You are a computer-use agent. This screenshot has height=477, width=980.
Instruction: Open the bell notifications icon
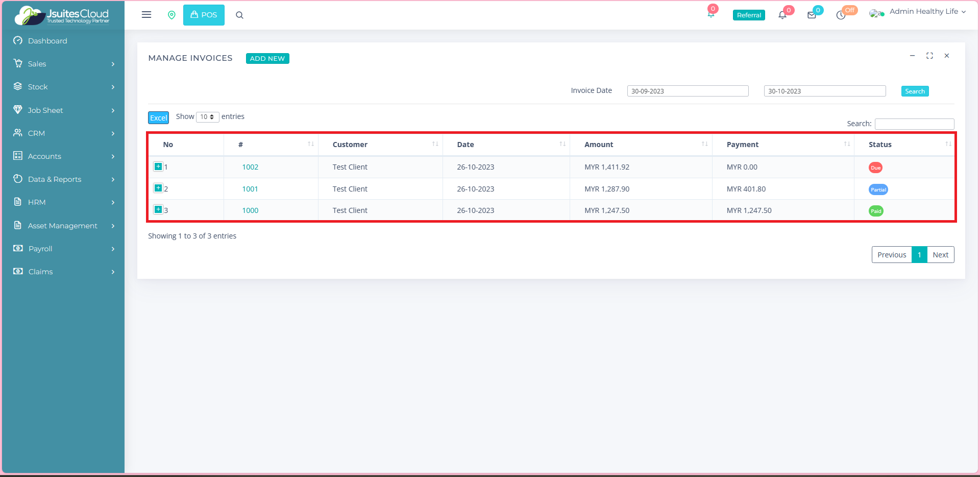782,15
